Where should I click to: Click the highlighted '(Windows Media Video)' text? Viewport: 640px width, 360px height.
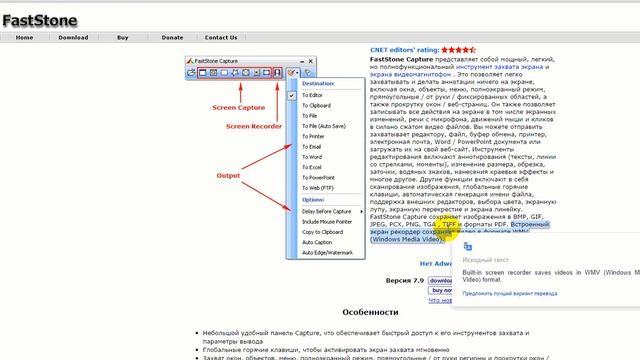pos(406,240)
